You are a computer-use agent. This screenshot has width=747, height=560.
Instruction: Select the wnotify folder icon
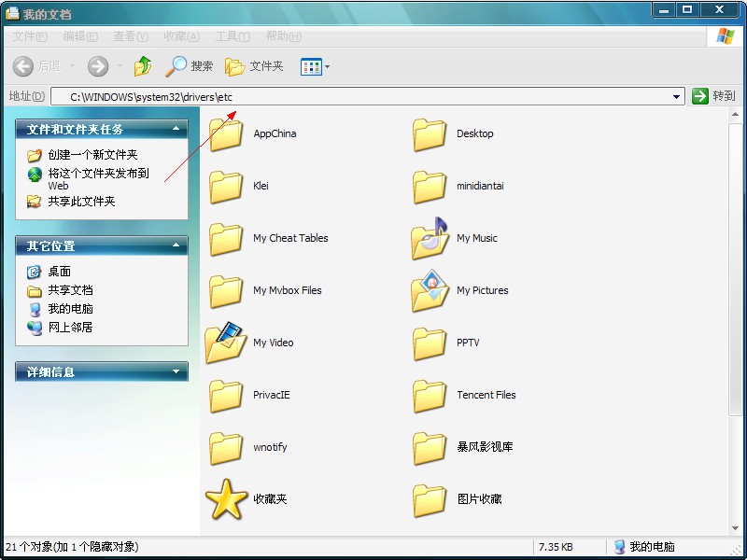226,448
